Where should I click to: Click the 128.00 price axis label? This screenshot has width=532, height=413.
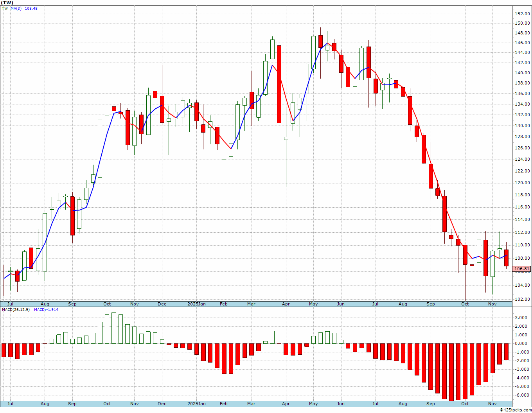coord(523,136)
